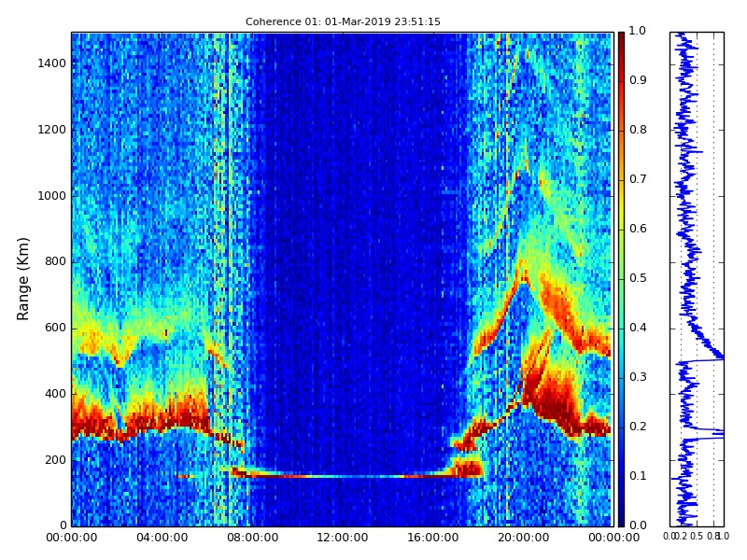Click the 200 range tick label
The height and width of the screenshot is (560, 747).
coord(56,460)
